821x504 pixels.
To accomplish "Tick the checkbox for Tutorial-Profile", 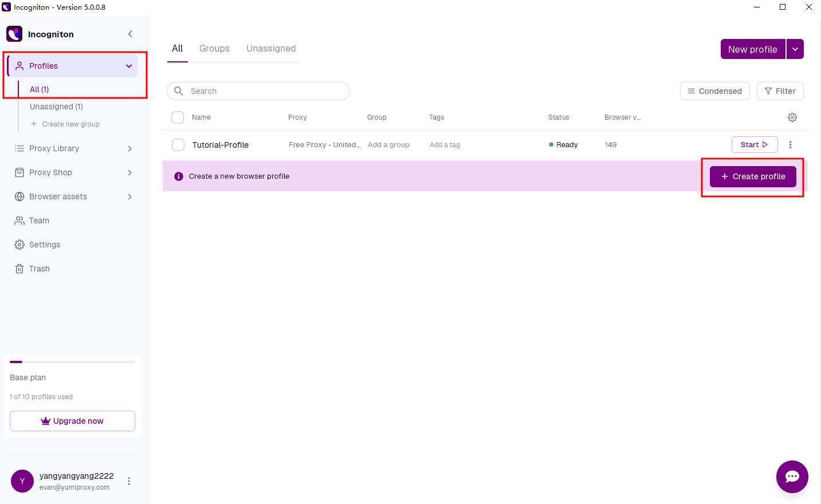I will (178, 145).
